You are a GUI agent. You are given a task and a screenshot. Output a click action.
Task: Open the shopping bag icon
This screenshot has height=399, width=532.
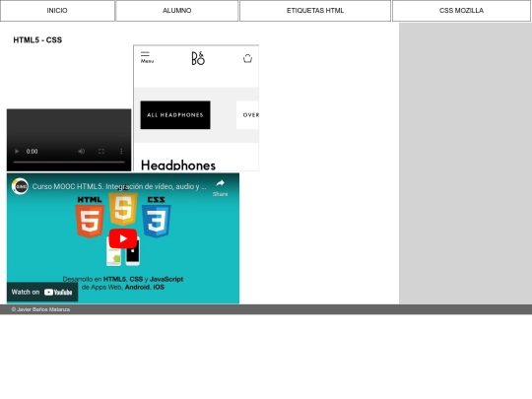(247, 58)
